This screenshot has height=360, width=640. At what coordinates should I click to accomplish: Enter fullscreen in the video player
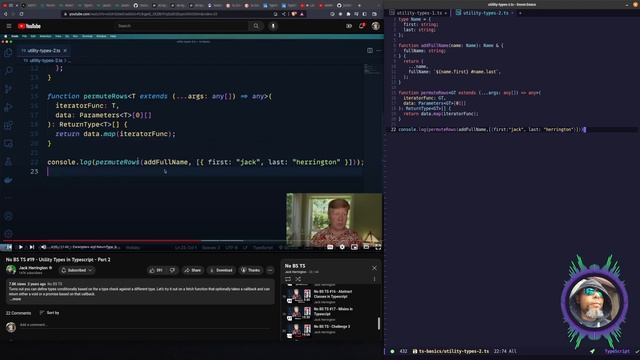(378, 247)
